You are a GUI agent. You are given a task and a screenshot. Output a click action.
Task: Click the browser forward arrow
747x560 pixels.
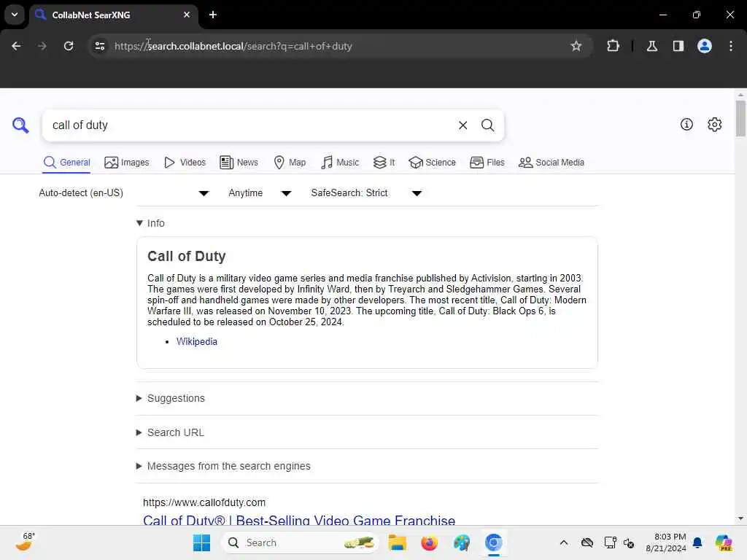pos(42,46)
